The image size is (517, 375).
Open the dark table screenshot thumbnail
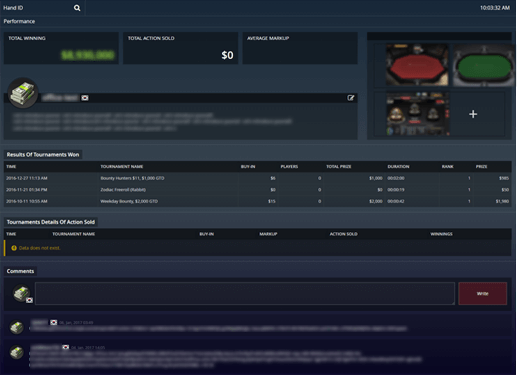click(418, 114)
